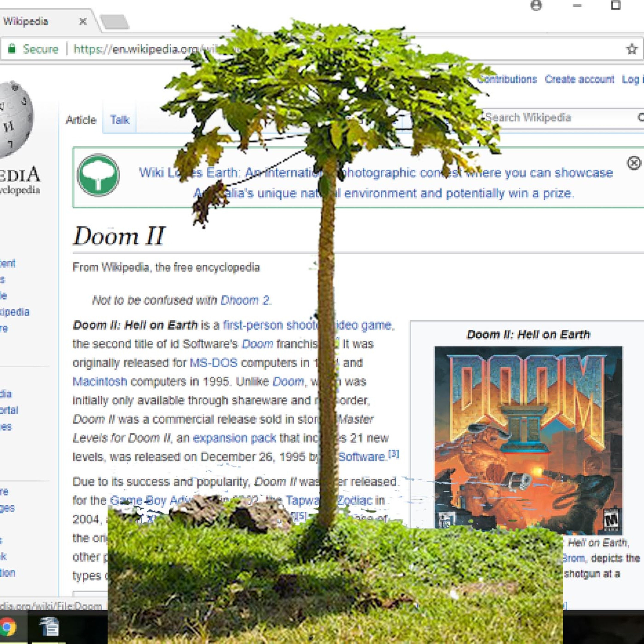Select the Wikipedia browser tab
This screenshot has height=644, width=644.
pyautogui.click(x=47, y=21)
